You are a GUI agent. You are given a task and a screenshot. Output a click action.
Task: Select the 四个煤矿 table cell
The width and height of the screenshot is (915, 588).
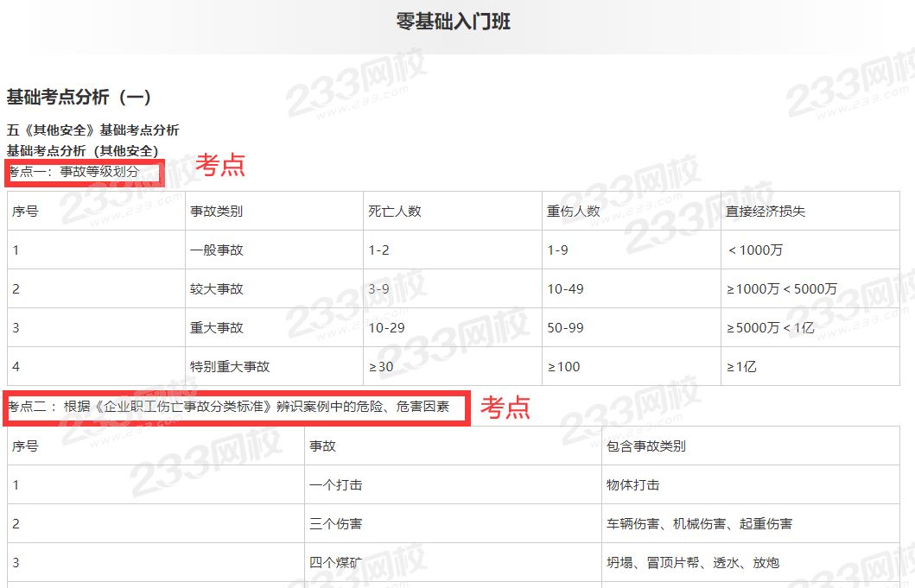[335, 563]
